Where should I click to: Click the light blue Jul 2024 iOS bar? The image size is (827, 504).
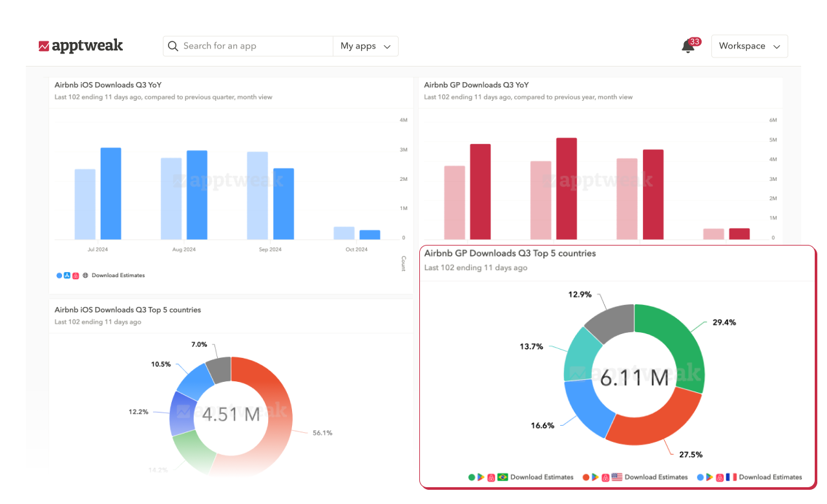(x=85, y=204)
